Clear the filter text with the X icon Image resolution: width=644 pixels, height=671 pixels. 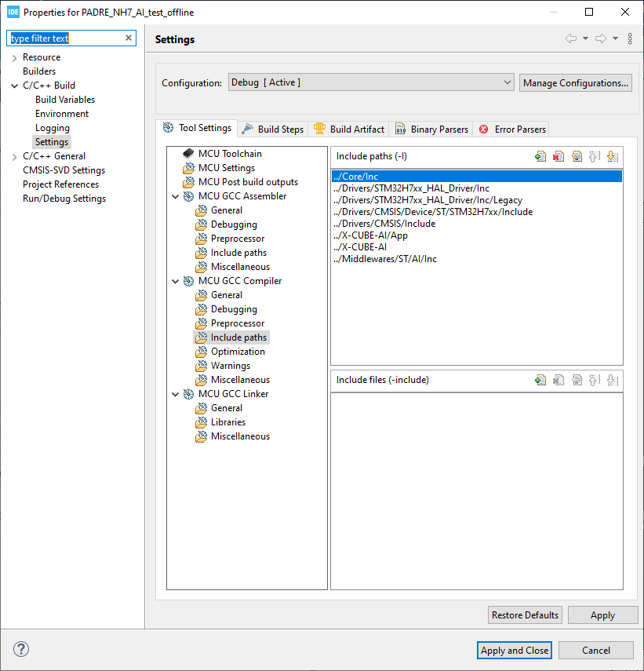129,38
